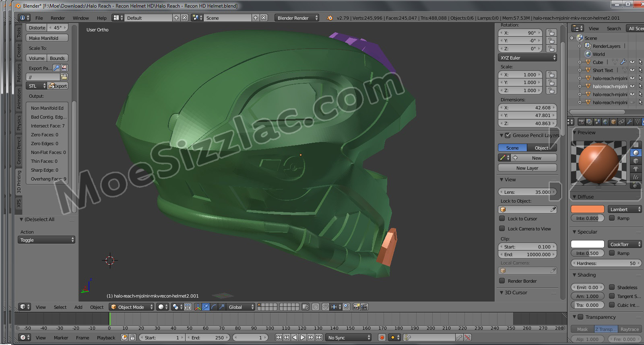Select the scale manipulator icon
The image size is (644, 345).
222,307
